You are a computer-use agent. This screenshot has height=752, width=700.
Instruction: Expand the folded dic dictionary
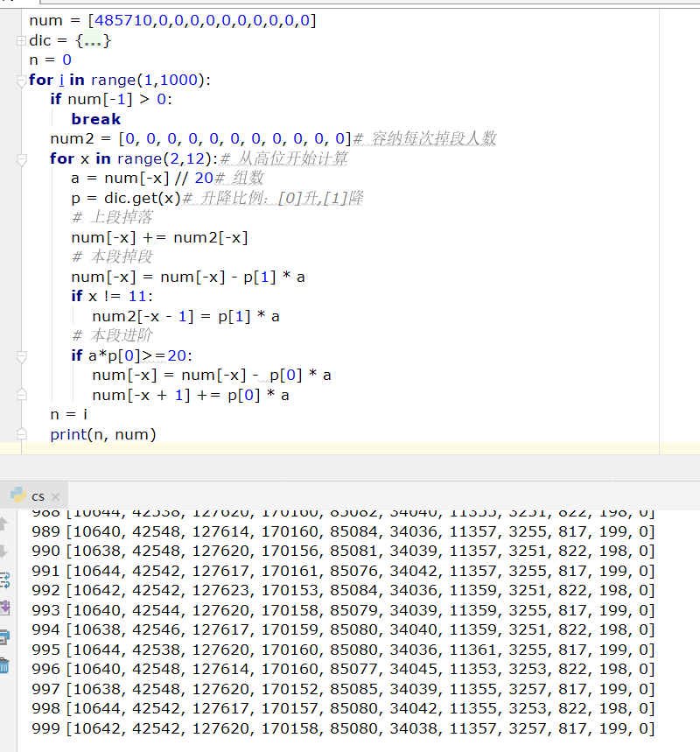point(21,41)
